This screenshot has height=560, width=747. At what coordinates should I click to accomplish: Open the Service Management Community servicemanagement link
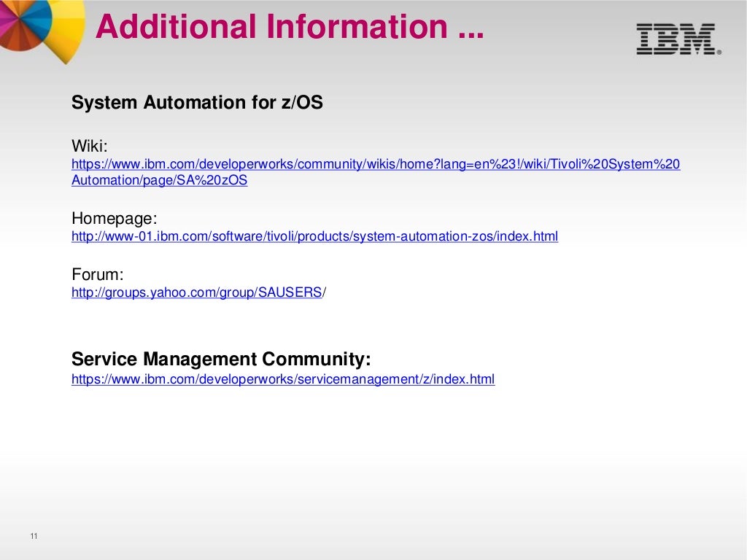pos(283,379)
